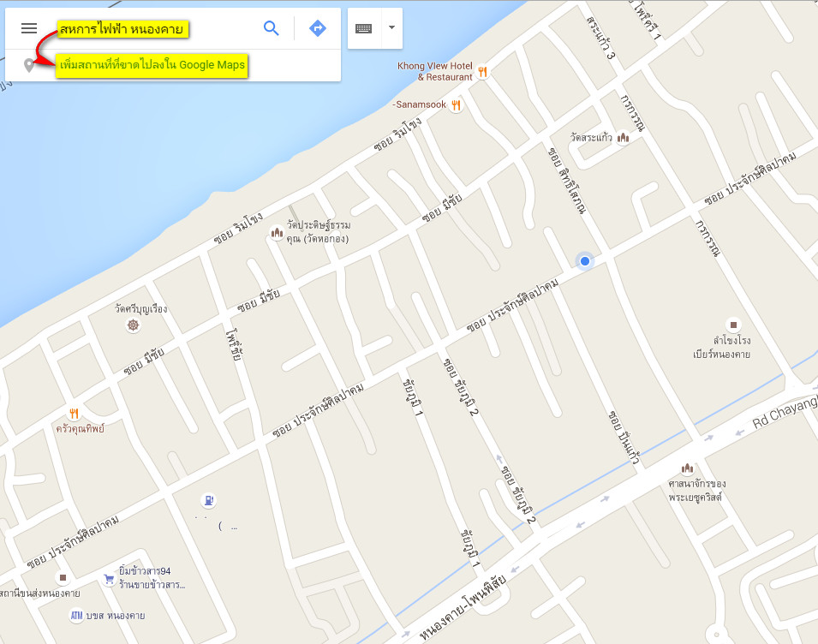Click the Khong View Hotel & Restaurant label
Viewport: 818px width, 644px height.
(x=435, y=71)
